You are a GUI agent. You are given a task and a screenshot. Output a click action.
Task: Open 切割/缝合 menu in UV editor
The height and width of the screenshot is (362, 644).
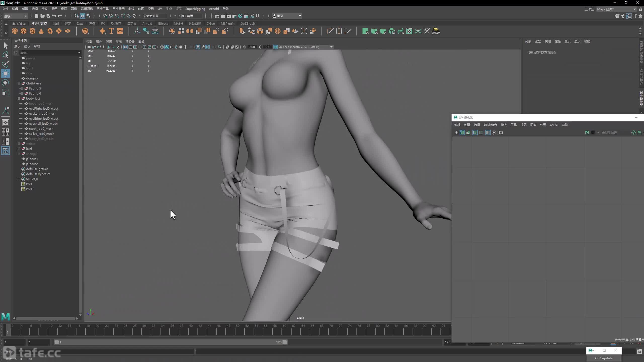(x=490, y=125)
